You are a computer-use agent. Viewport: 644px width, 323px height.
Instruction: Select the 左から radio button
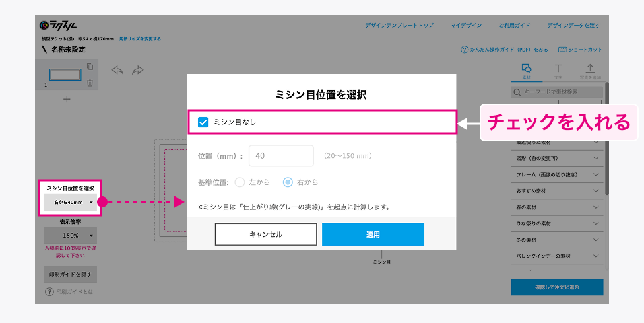[239, 182]
